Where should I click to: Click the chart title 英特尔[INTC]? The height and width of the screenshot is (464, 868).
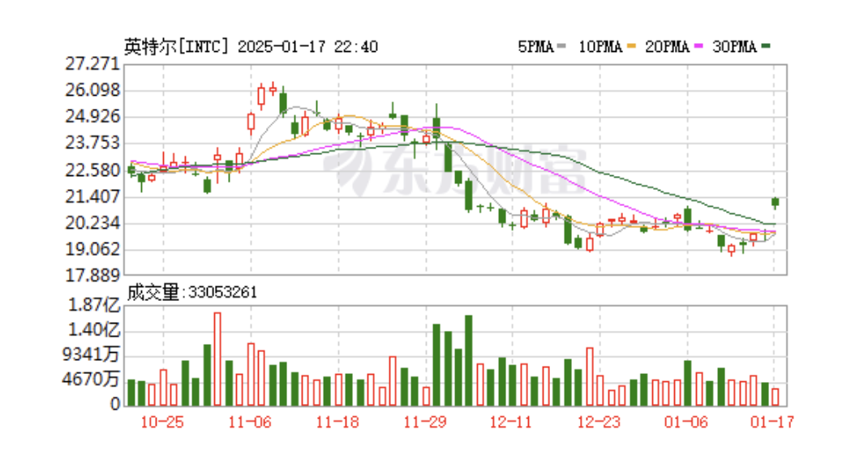[176, 47]
